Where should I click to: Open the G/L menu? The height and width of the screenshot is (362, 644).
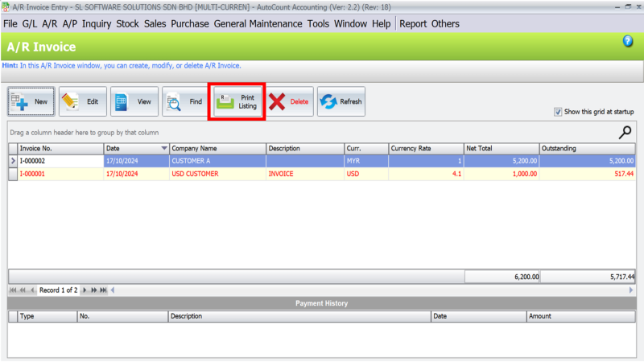tap(30, 24)
